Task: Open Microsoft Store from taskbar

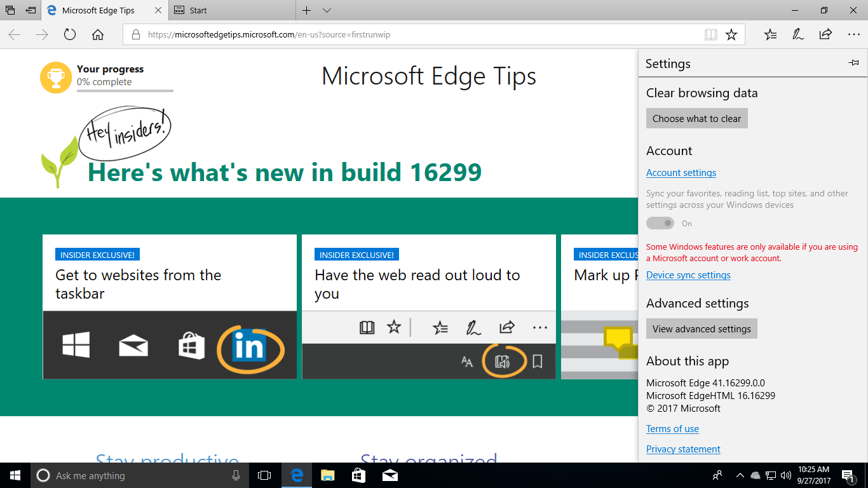Action: (358, 475)
